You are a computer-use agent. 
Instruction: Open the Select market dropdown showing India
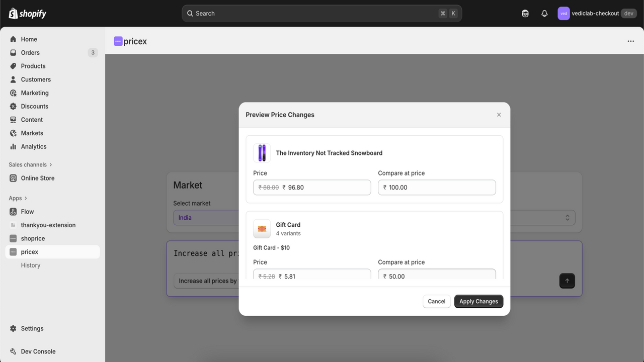coord(206,218)
